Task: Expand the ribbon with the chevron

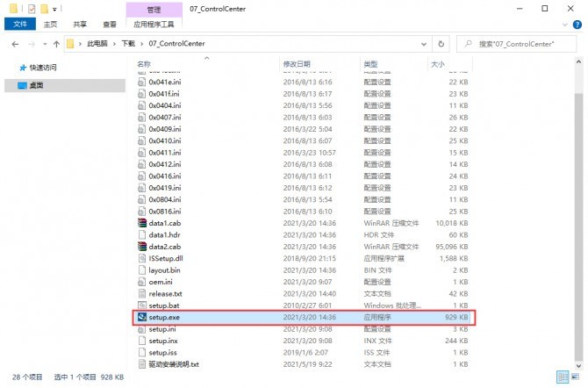Action: (565, 25)
